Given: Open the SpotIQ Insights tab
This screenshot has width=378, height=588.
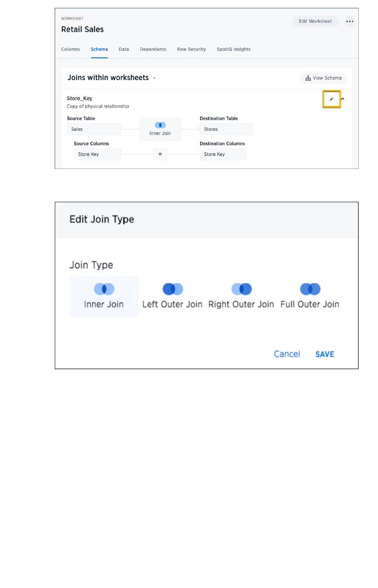Looking at the screenshot, I should point(234,49).
